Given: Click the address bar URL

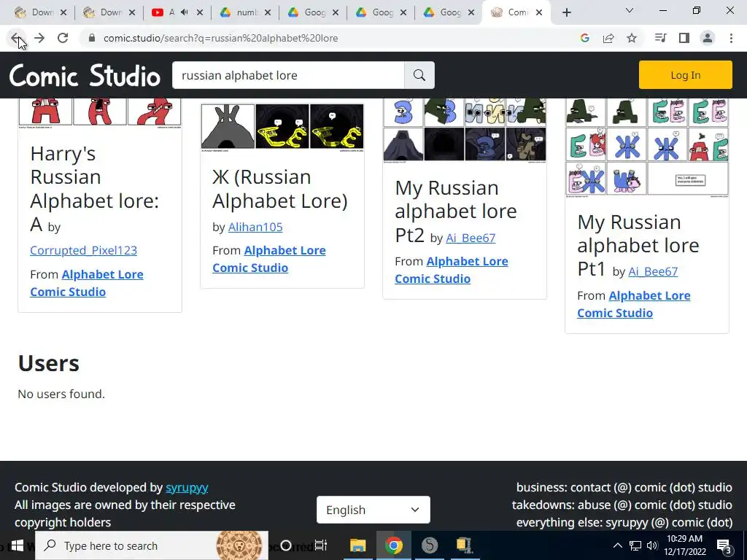Looking at the screenshot, I should tap(220, 38).
